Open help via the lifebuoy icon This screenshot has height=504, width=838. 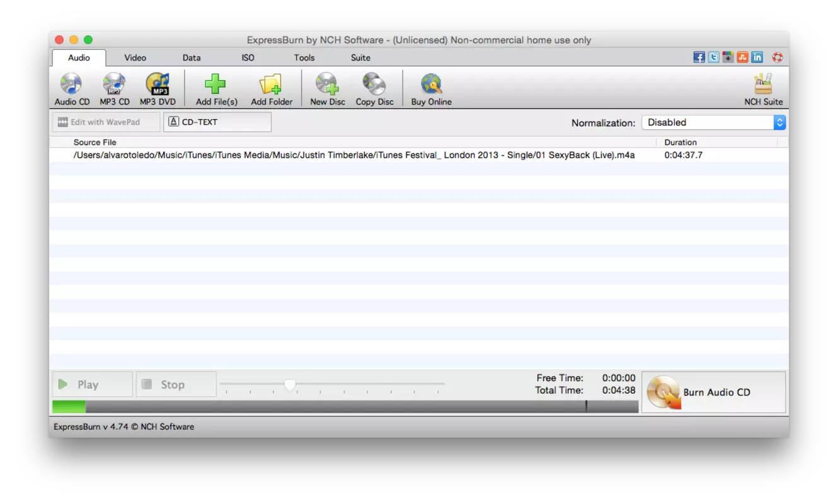[x=778, y=57]
